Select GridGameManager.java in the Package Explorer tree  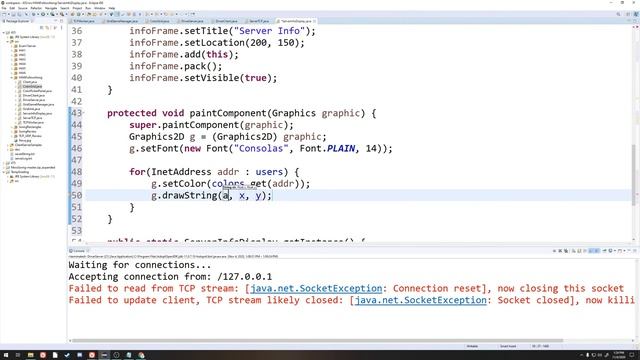coord(38,104)
